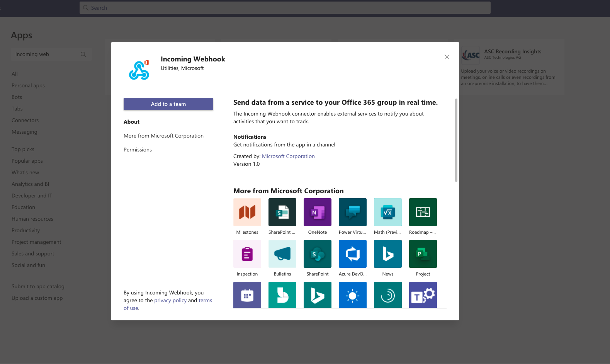Select the Permissions section

coord(138,150)
